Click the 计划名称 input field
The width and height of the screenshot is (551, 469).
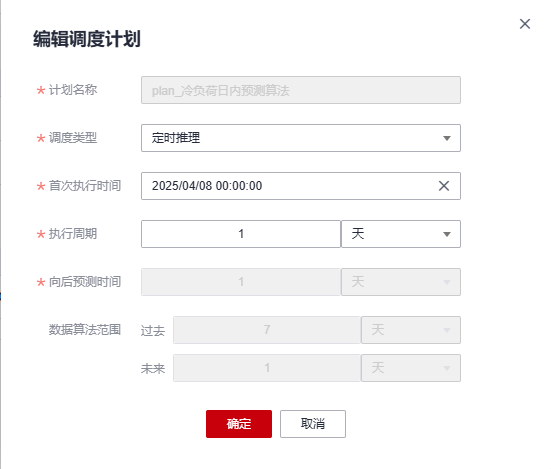coord(301,90)
